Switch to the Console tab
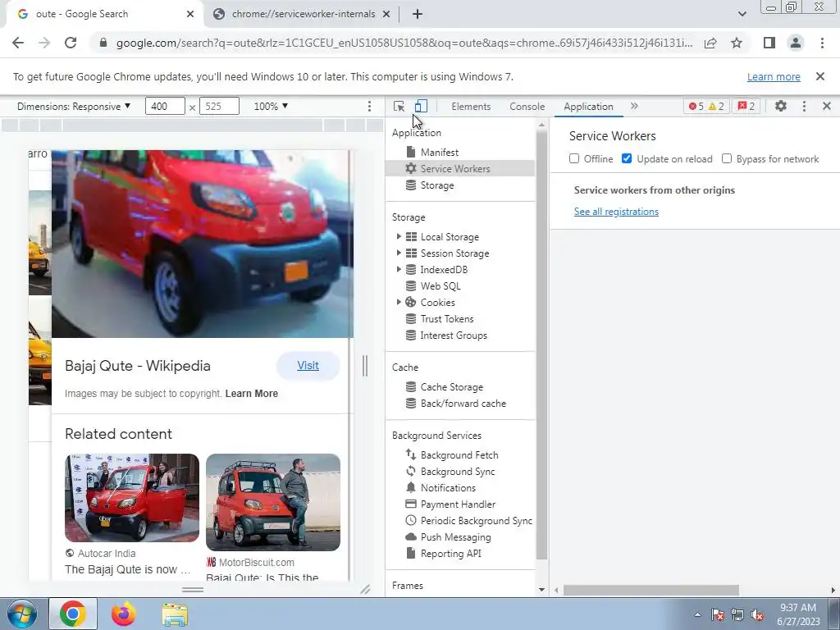The height and width of the screenshot is (630, 840). [x=527, y=107]
